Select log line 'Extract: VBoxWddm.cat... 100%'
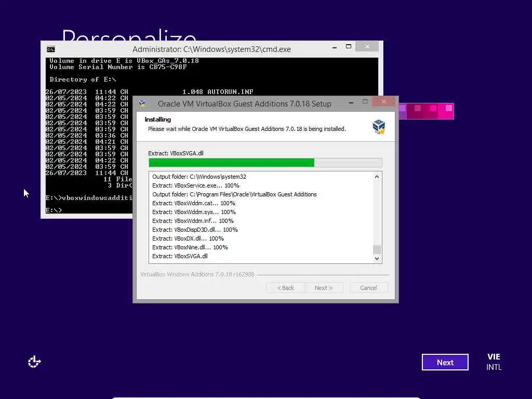The width and height of the screenshot is (532, 399). (x=194, y=203)
